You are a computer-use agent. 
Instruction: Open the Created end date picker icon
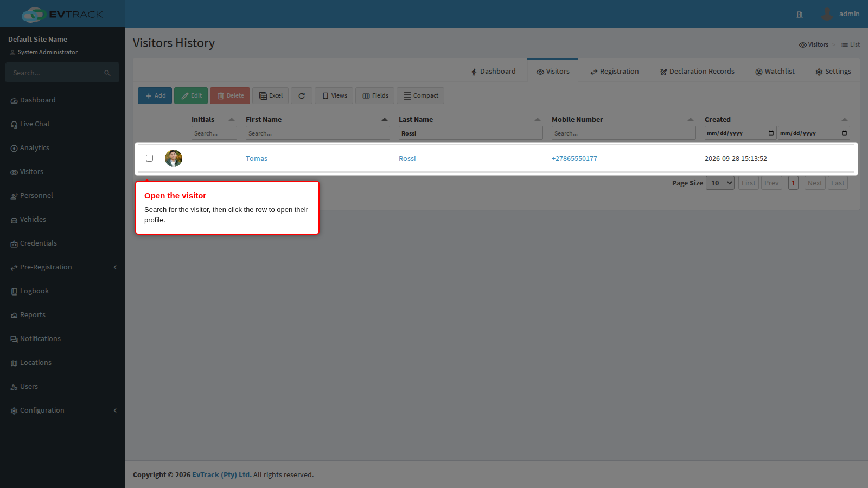pos(844,133)
